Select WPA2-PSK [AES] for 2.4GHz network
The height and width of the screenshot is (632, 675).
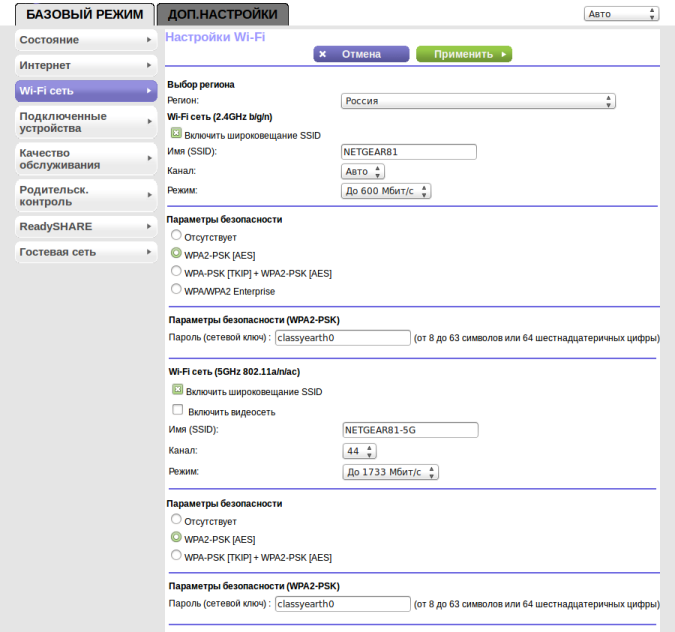[176, 253]
